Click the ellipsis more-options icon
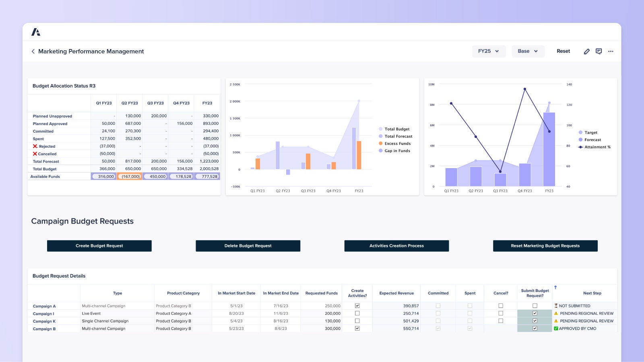 coord(611,51)
